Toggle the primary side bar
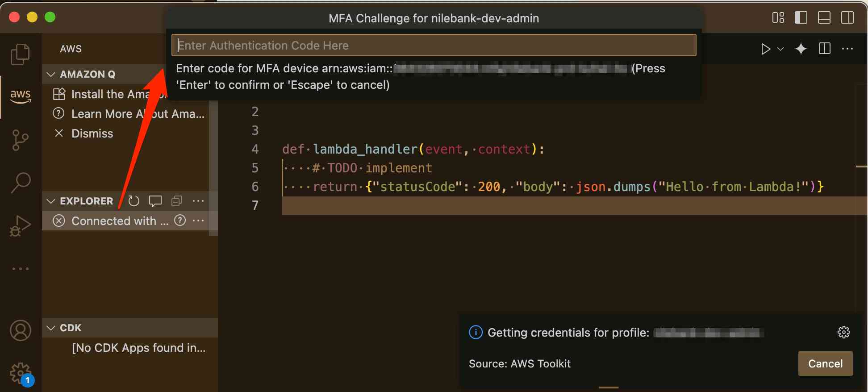Image resolution: width=868 pixels, height=392 pixels. click(x=801, y=18)
